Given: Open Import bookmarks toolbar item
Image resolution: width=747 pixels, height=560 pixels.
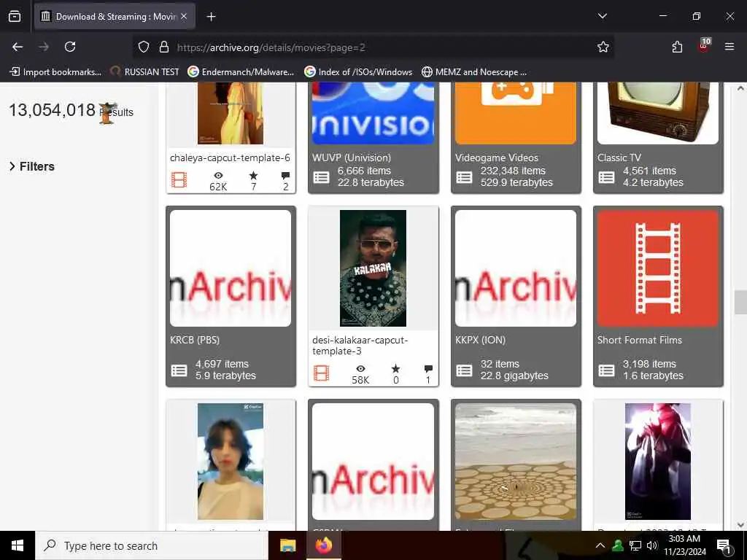Looking at the screenshot, I should point(55,72).
